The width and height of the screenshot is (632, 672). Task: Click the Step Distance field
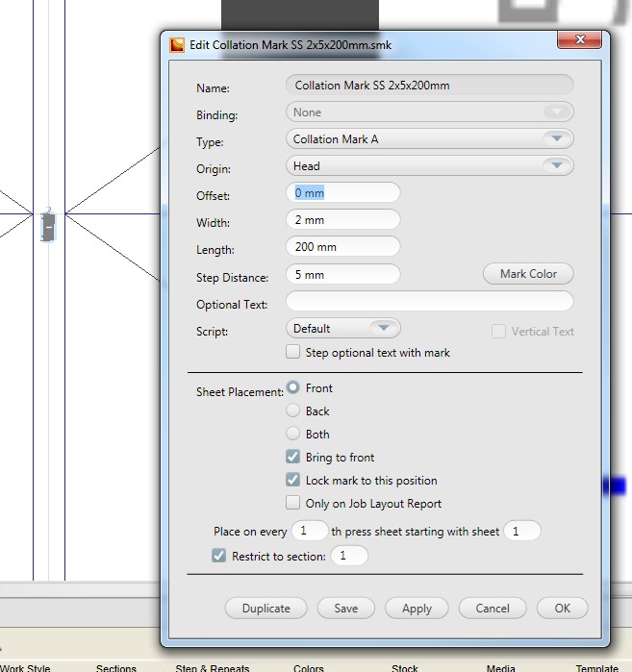[x=343, y=274]
